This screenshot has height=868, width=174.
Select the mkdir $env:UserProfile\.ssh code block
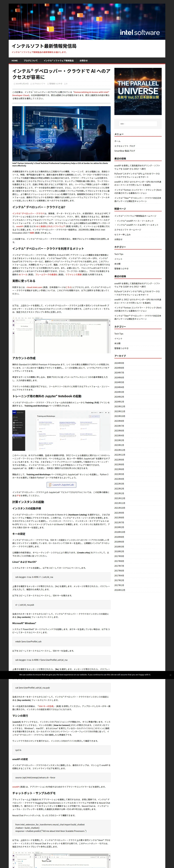61,642
